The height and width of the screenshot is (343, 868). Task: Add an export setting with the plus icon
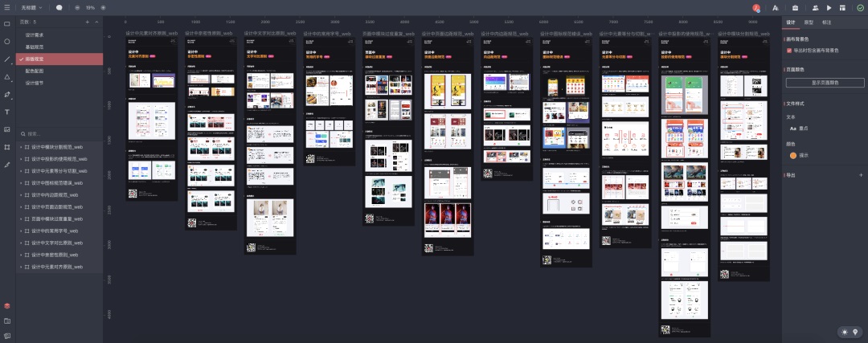click(x=861, y=175)
